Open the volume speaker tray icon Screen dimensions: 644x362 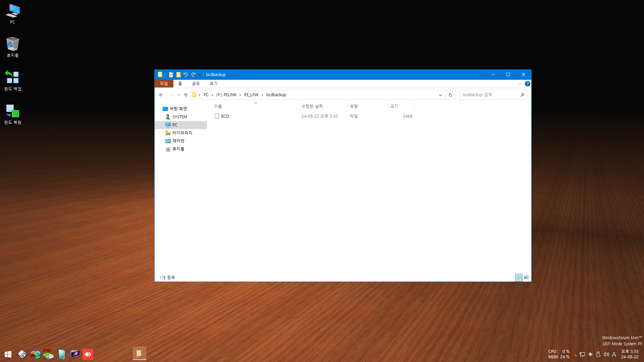click(x=606, y=354)
